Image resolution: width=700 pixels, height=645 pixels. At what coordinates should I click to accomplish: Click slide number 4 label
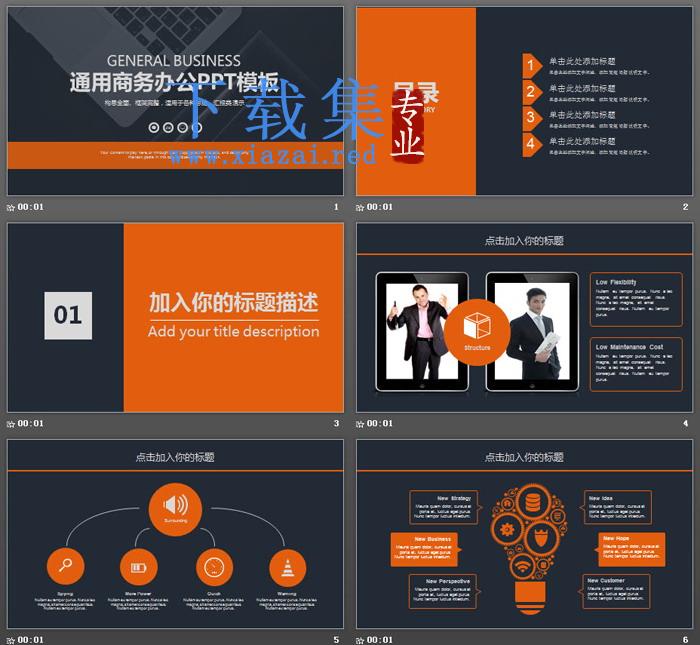click(x=685, y=424)
